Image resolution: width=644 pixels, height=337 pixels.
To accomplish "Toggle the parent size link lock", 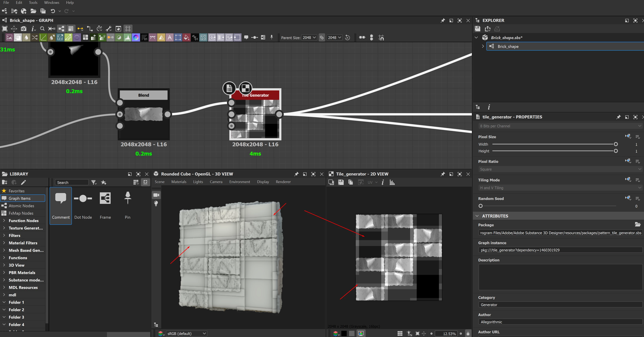I will [322, 38].
